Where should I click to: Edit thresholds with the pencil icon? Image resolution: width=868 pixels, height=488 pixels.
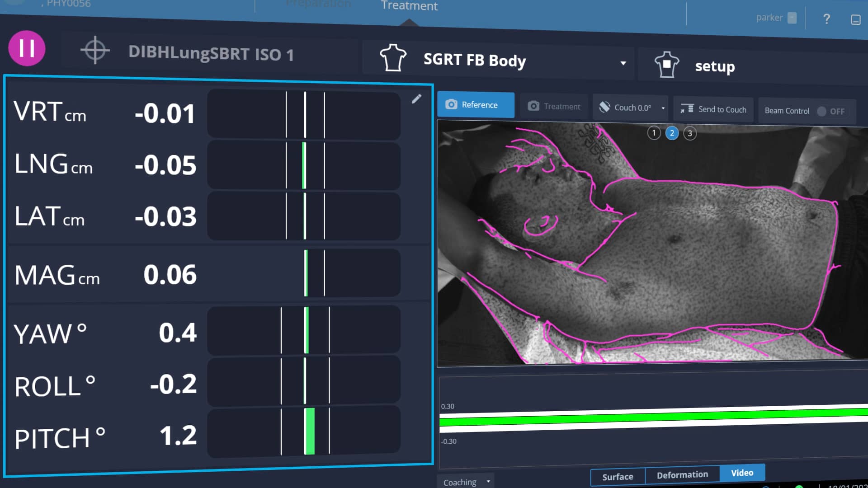click(416, 99)
